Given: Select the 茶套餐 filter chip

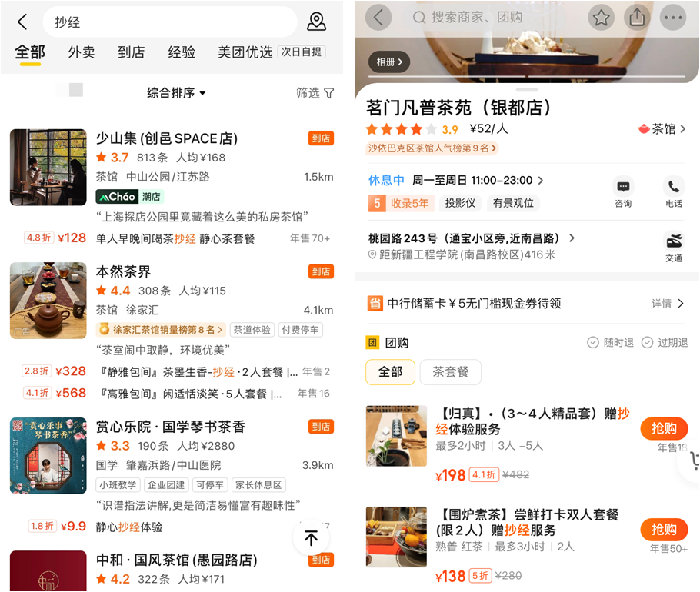Looking at the screenshot, I should (451, 371).
